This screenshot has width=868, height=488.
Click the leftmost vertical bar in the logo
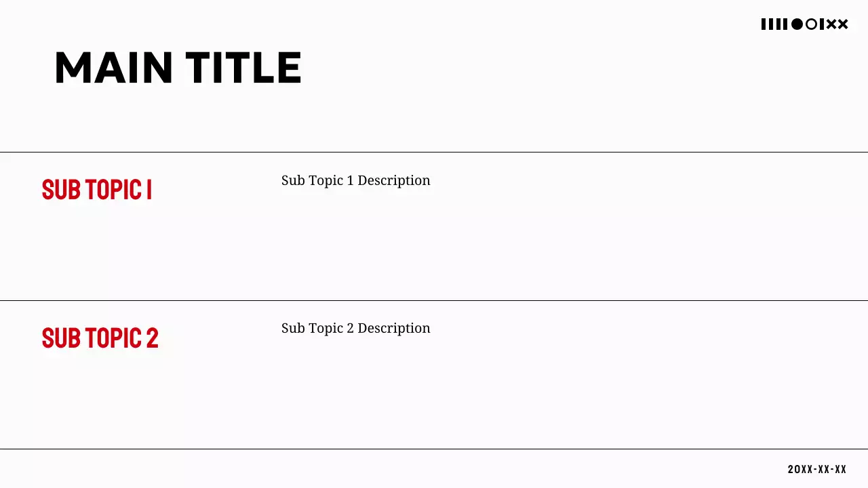point(764,24)
